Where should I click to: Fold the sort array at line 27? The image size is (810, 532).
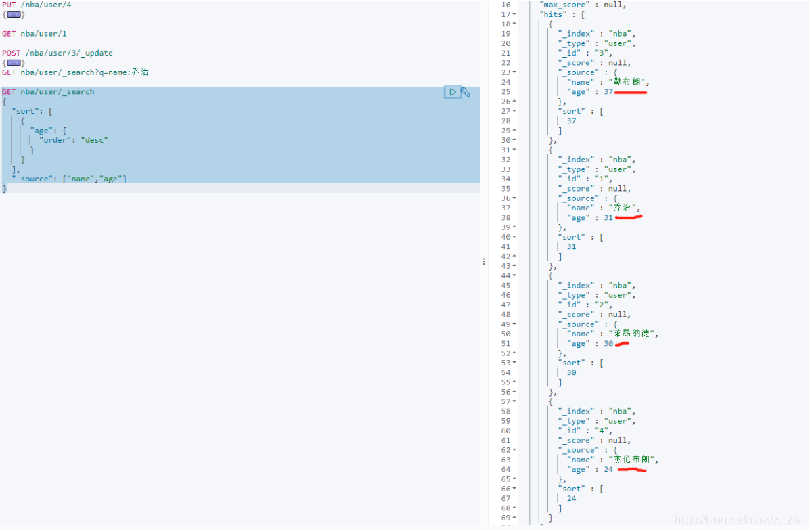tap(514, 111)
